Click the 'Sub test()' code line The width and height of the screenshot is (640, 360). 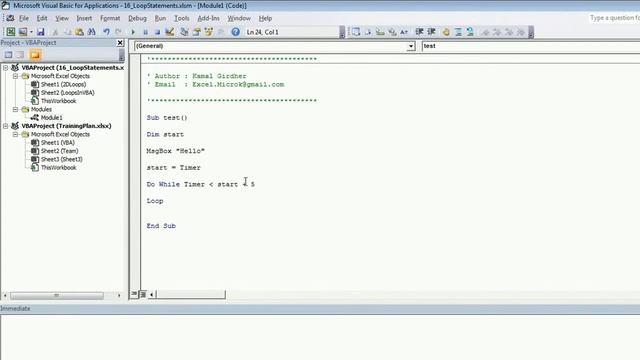point(167,118)
